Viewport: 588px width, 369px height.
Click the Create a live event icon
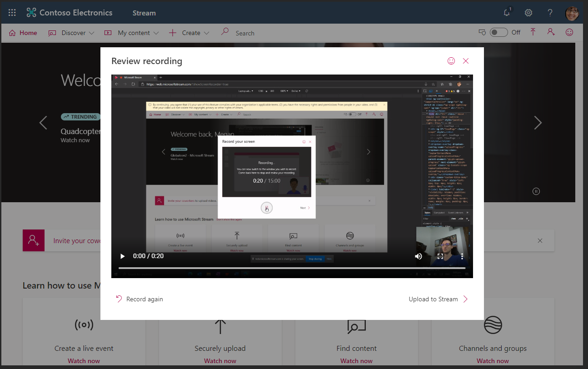point(84,325)
